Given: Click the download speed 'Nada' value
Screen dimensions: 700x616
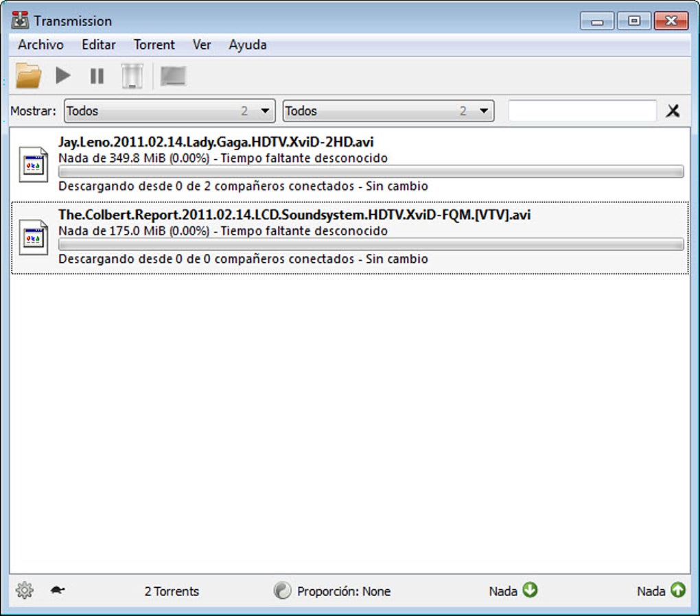Looking at the screenshot, I should click(x=503, y=591).
